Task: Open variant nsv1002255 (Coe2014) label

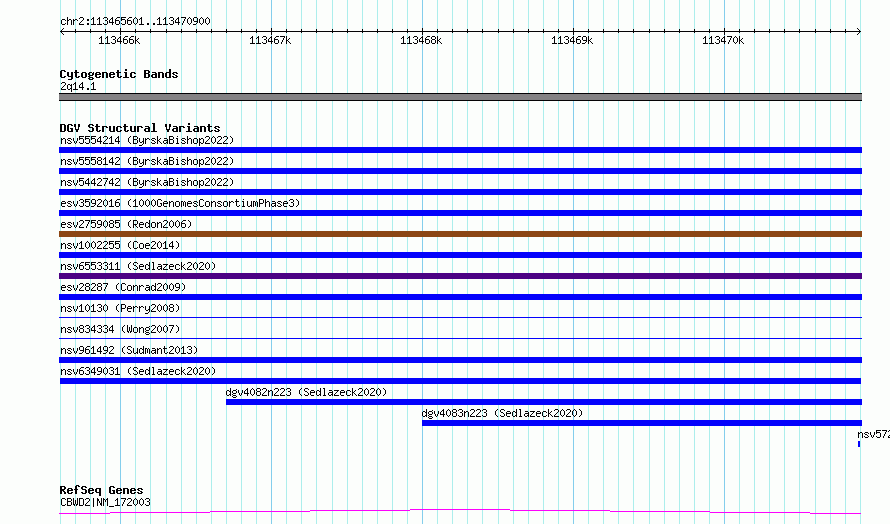Action: tap(120, 245)
